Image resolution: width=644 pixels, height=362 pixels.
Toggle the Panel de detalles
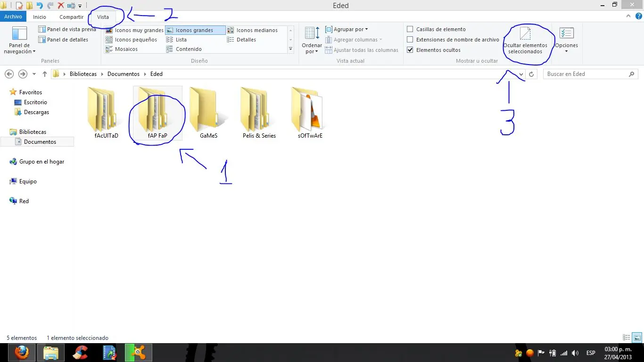pos(63,40)
